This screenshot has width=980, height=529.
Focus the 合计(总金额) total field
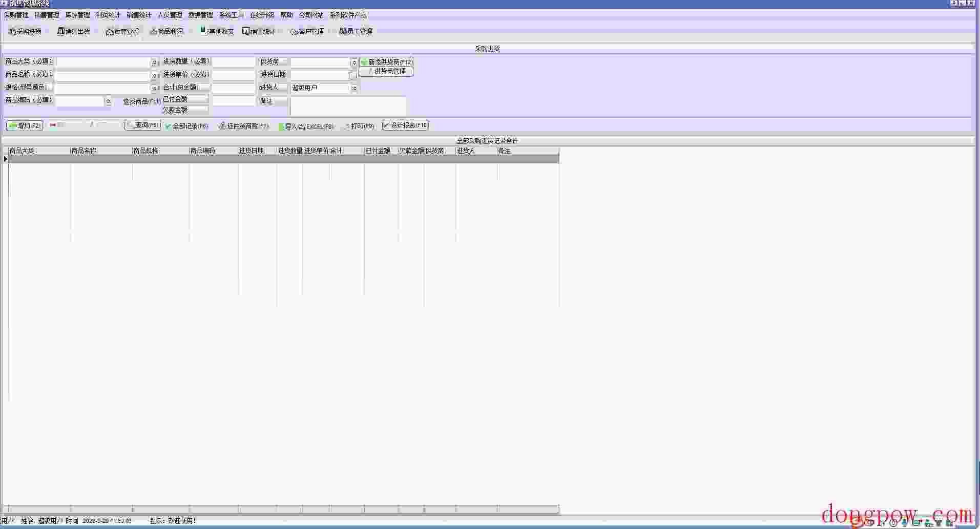point(234,88)
